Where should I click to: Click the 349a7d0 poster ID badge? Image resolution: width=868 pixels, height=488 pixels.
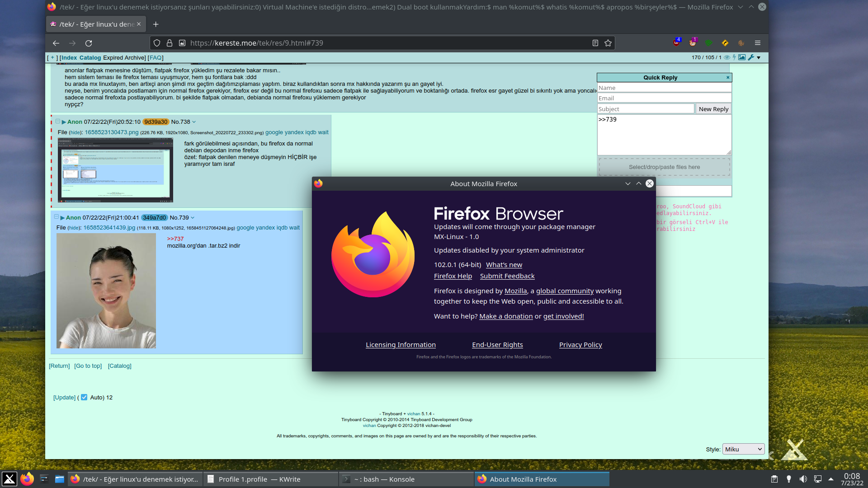(x=155, y=218)
